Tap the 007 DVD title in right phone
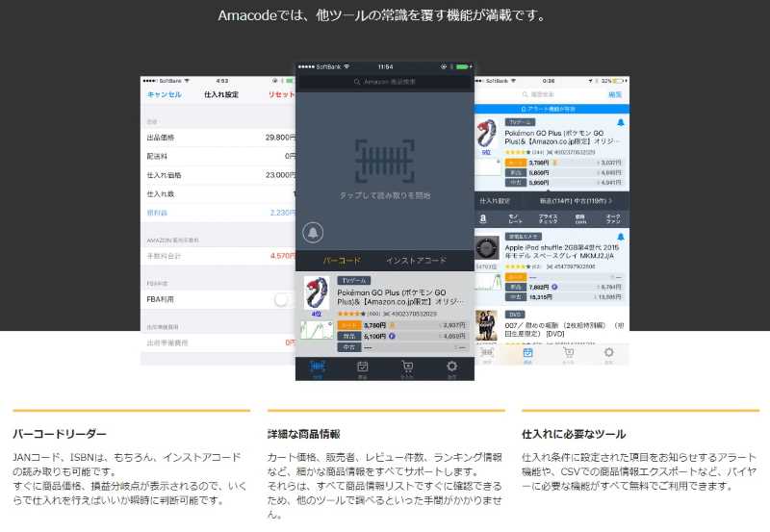770x532 pixels. (x=564, y=329)
